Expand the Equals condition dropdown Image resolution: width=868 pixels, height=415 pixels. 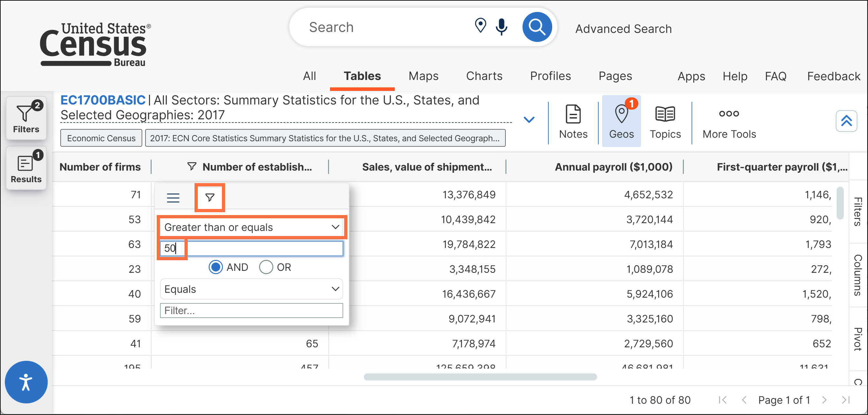[x=251, y=289]
